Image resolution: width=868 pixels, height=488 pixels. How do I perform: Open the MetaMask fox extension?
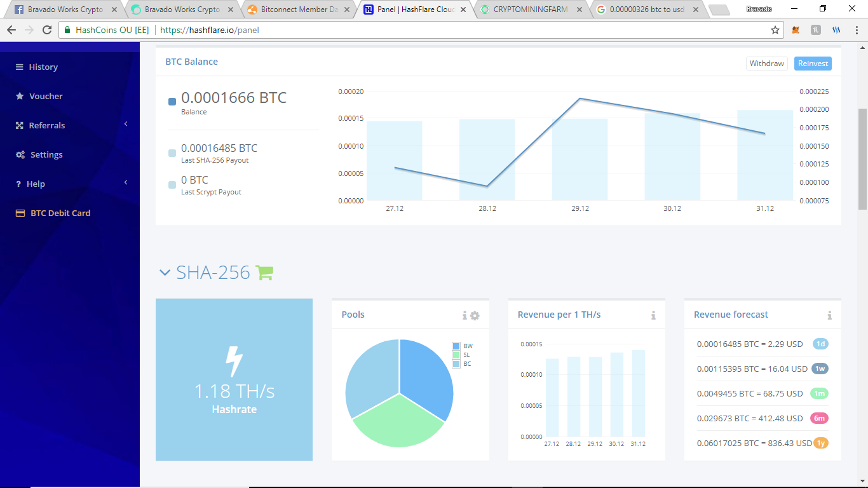tap(796, 30)
